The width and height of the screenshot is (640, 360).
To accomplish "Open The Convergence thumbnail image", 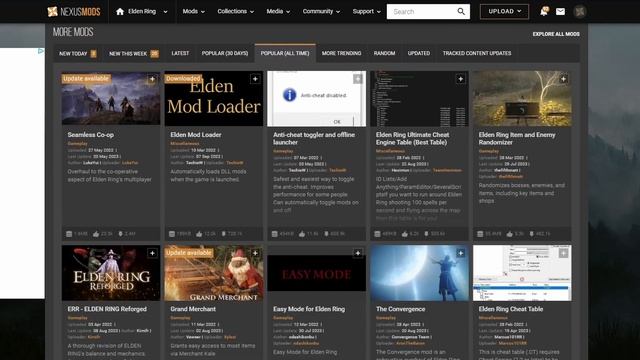I will [419, 273].
